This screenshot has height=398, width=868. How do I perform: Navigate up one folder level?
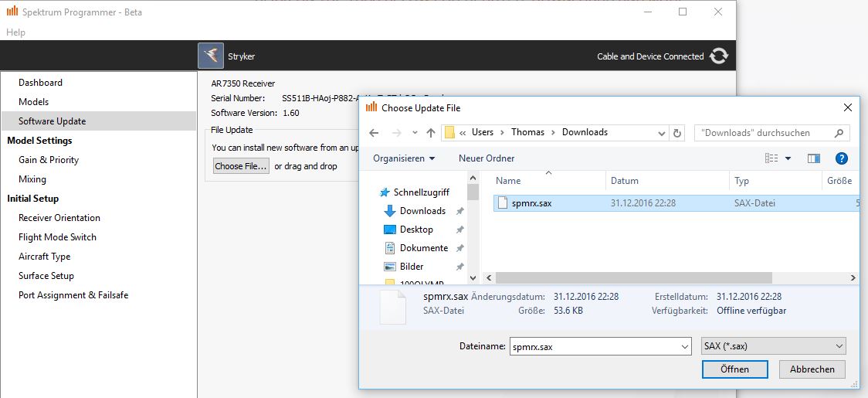click(x=431, y=132)
